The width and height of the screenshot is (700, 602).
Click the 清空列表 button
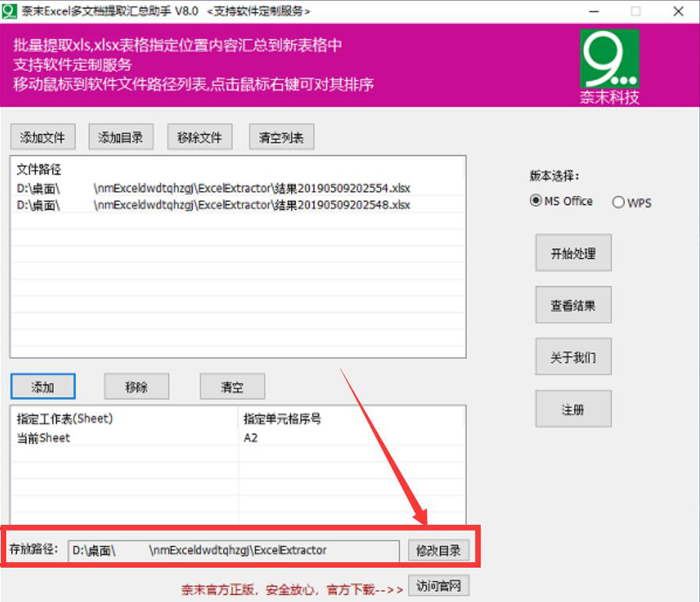[281, 137]
